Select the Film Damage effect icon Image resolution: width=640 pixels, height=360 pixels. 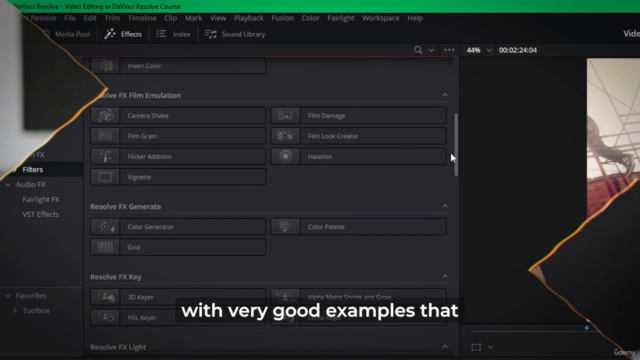[x=285, y=116]
